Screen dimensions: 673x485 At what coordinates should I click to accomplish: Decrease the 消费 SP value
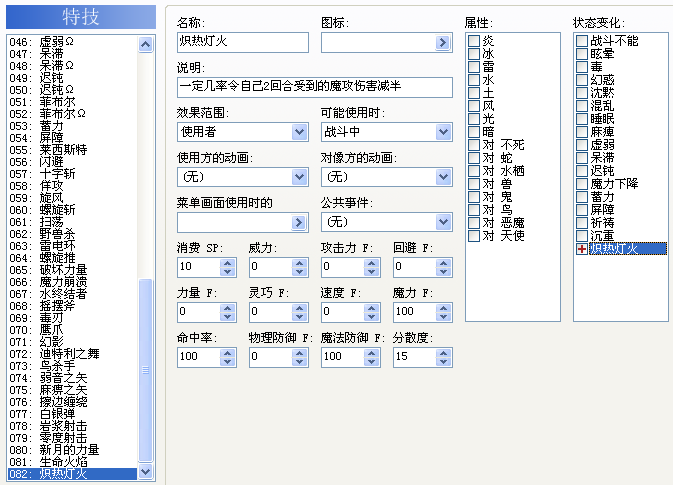pyautogui.click(x=227, y=272)
